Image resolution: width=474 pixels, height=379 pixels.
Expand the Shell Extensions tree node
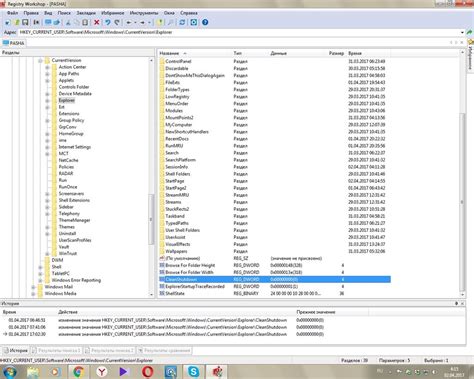tap(47, 201)
